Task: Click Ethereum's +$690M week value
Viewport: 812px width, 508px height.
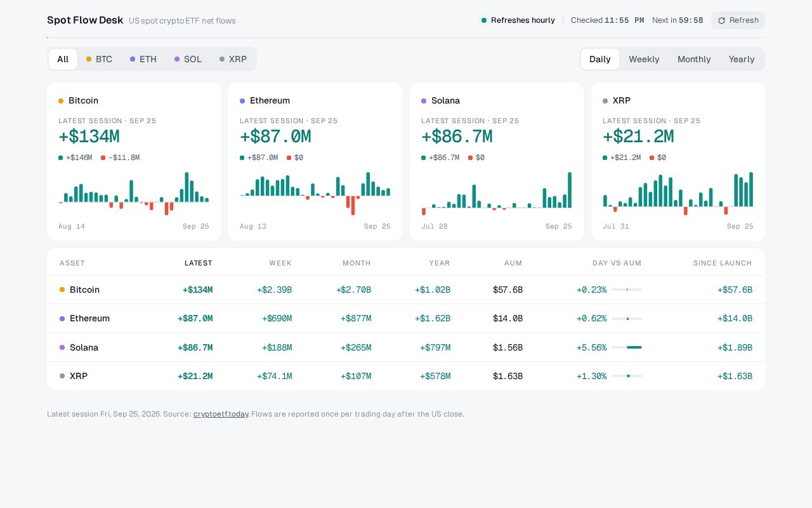Action: point(277,318)
